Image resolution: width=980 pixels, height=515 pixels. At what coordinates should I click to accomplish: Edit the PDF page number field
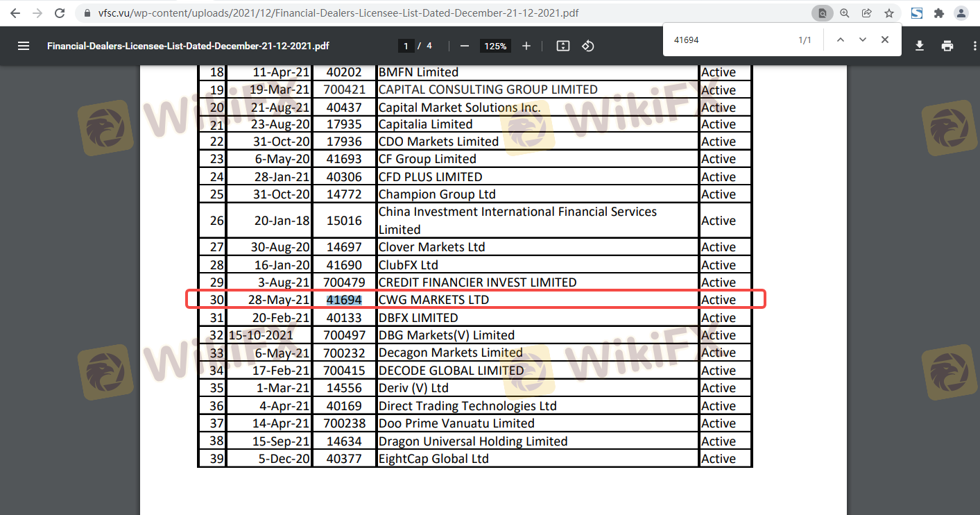point(406,46)
